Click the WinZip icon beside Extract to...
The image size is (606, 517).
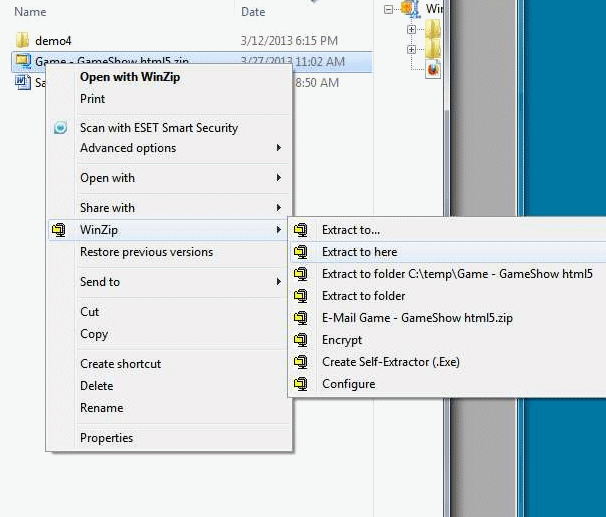click(x=301, y=230)
